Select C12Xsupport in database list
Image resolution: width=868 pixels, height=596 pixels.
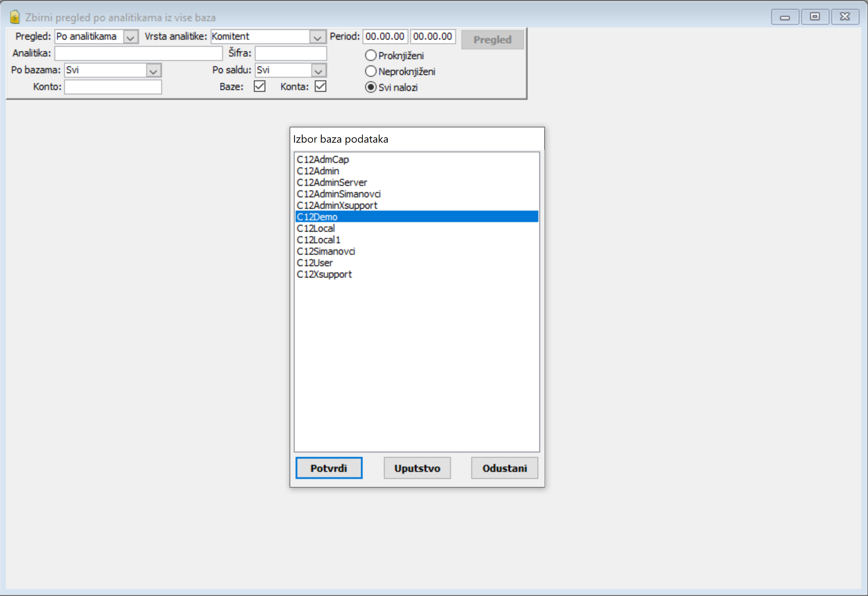417,274
